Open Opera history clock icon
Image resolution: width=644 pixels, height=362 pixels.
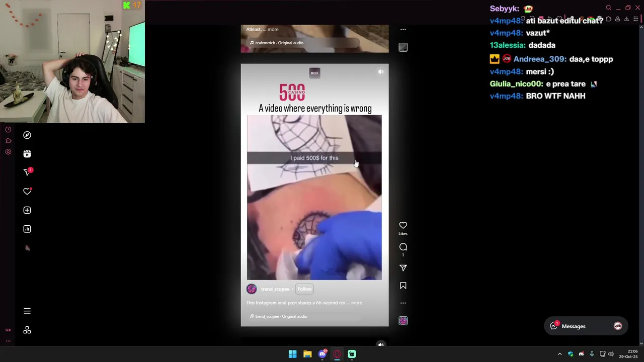click(x=8, y=130)
